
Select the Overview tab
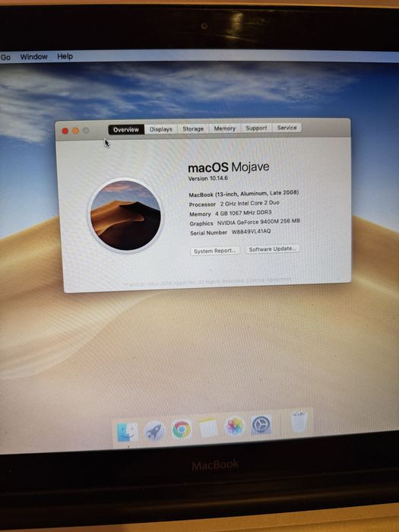[x=126, y=130]
